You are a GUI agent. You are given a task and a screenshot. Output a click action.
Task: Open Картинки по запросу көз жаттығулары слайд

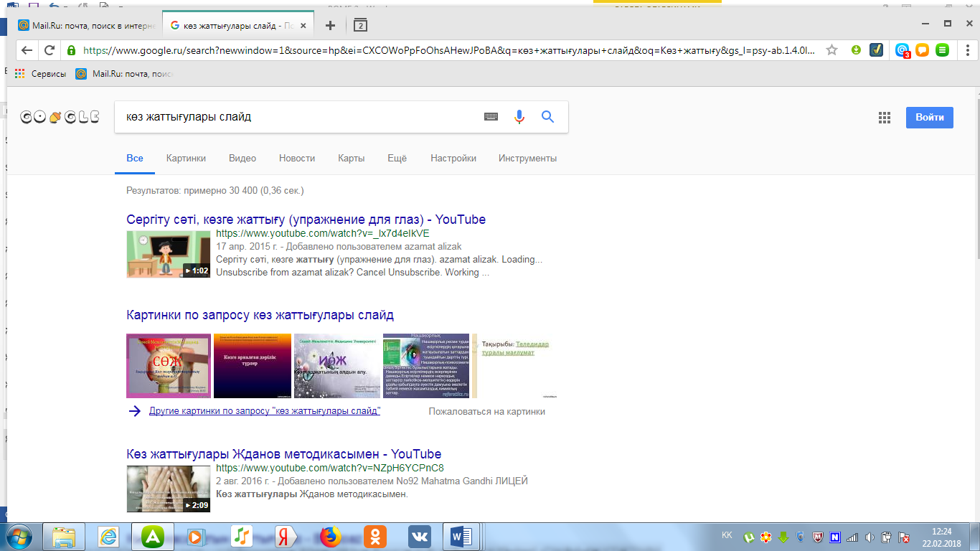click(x=260, y=315)
